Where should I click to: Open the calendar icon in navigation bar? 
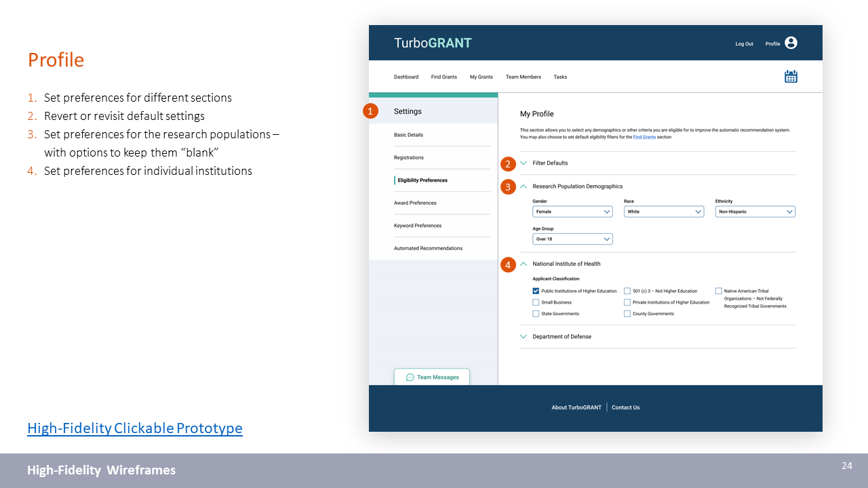point(791,77)
